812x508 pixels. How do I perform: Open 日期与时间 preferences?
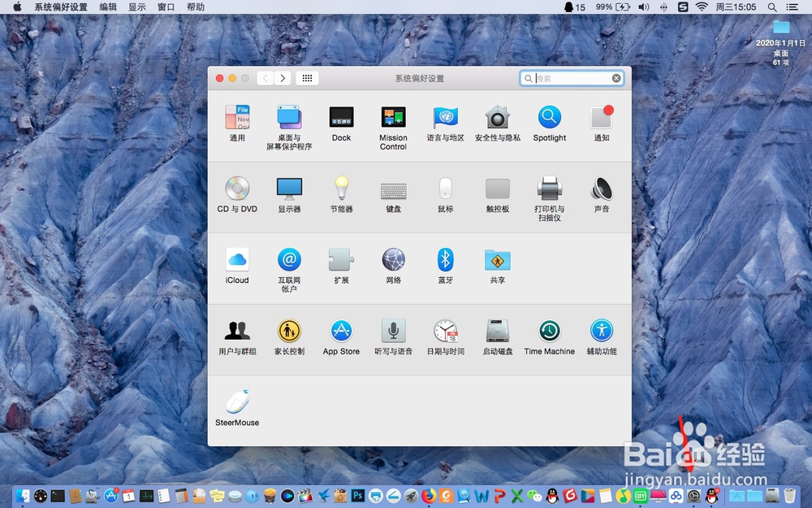(x=445, y=337)
